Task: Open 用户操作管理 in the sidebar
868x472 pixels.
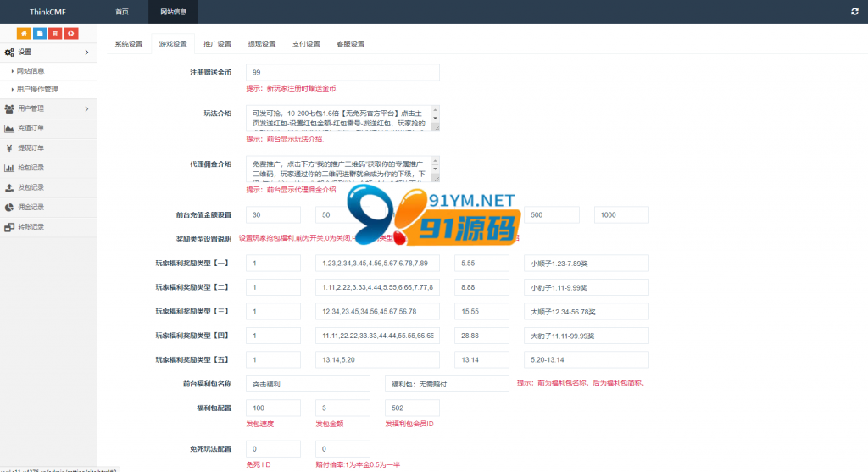Action: point(48,89)
